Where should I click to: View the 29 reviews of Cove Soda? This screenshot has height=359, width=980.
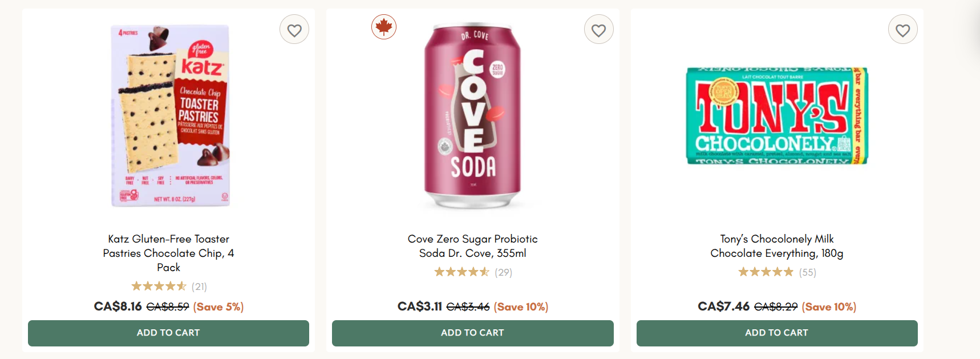[x=504, y=273]
